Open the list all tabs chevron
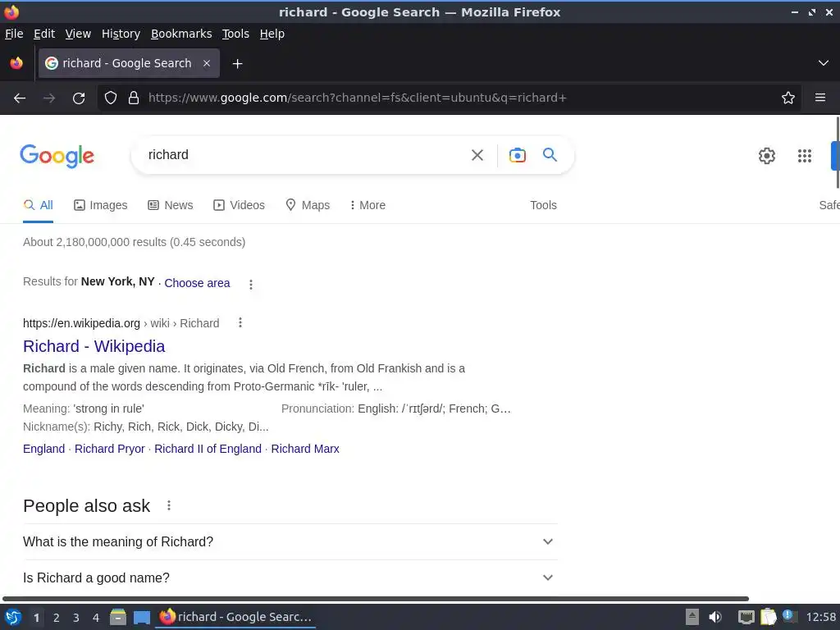840x630 pixels. click(824, 63)
